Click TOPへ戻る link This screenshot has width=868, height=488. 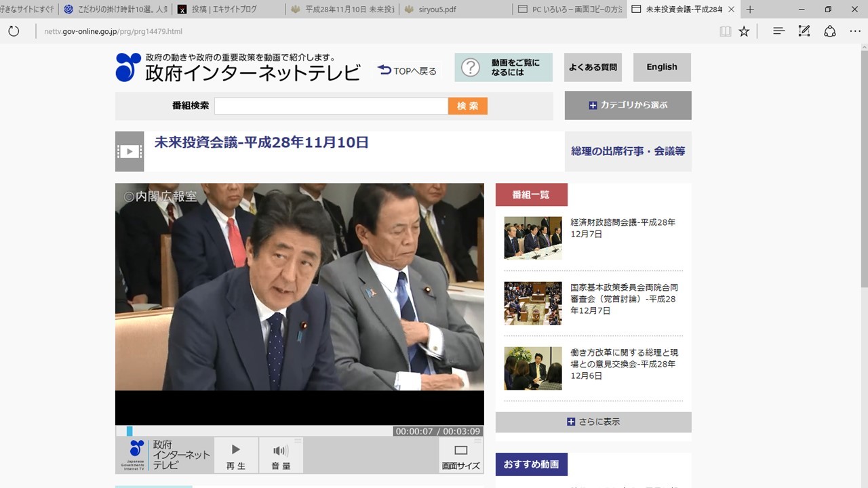coord(407,70)
